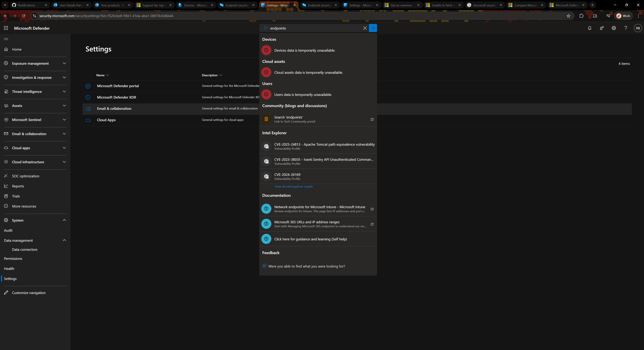This screenshot has width=644, height=350.
Task: Open Reports in the sidebar
Action: click(x=18, y=186)
